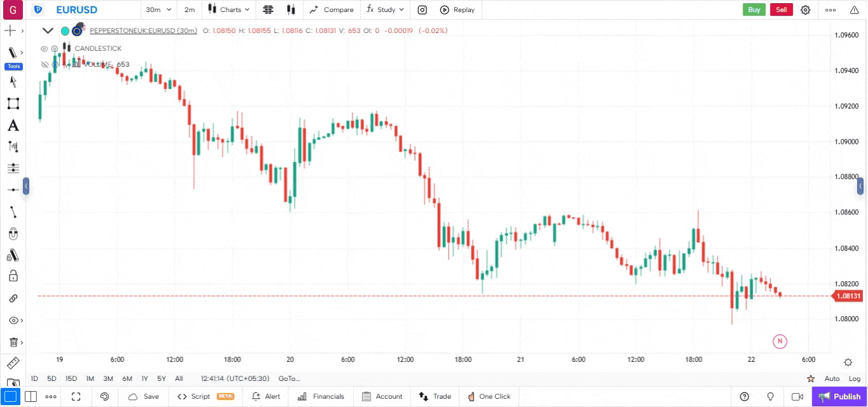Hide the Candlestick series with eye icon
Viewport: 868px width, 407px height.
click(45, 48)
